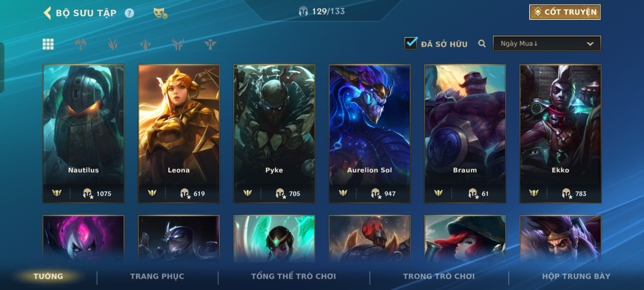
Task: Open the Ngày Mua sort dropdown
Action: [547, 44]
